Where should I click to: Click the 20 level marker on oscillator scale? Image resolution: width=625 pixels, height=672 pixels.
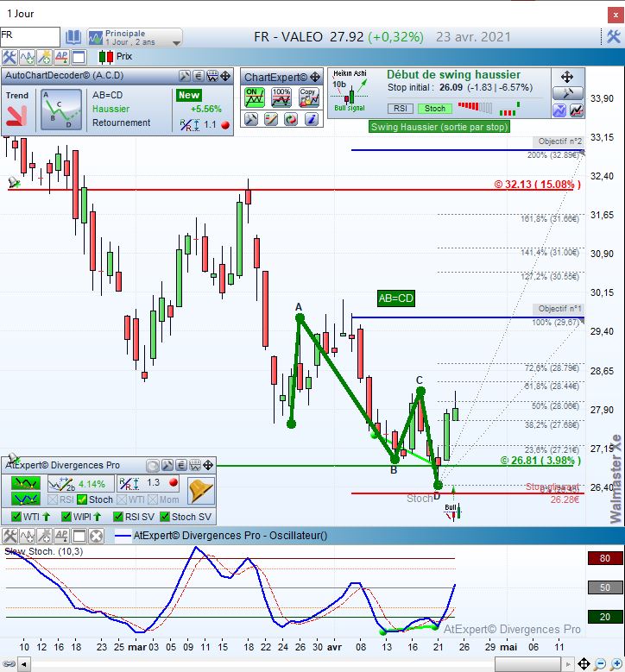point(605,617)
